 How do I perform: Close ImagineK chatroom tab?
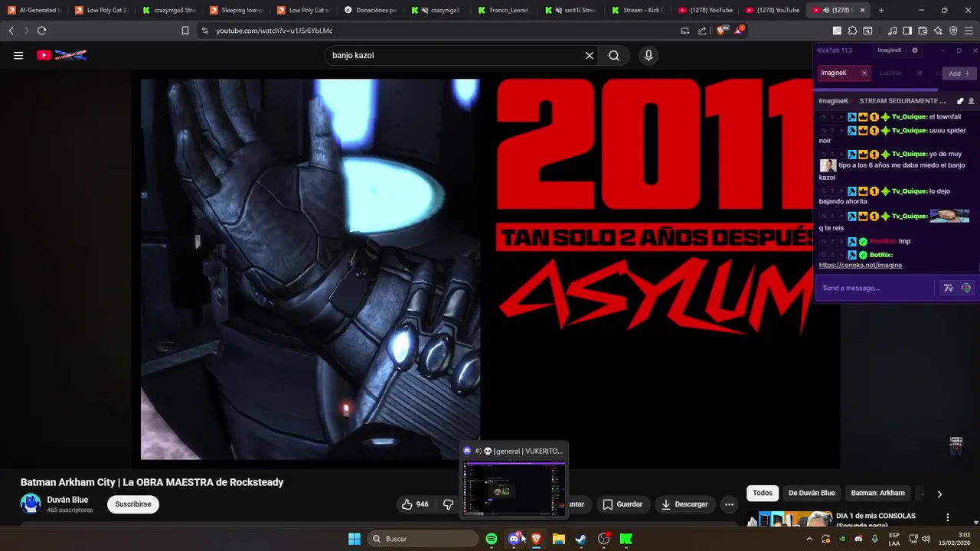coord(864,73)
